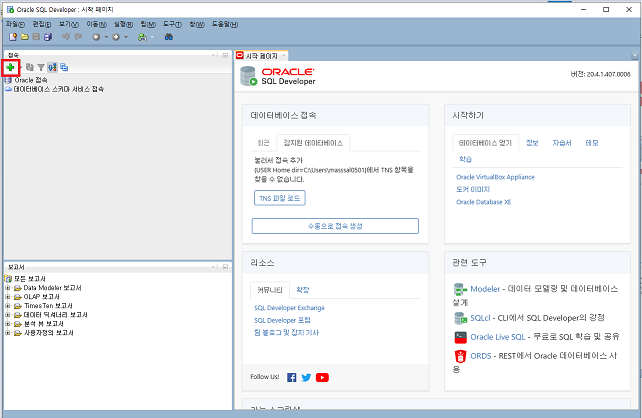Click the filter funnel icon in connections panel

click(x=41, y=68)
